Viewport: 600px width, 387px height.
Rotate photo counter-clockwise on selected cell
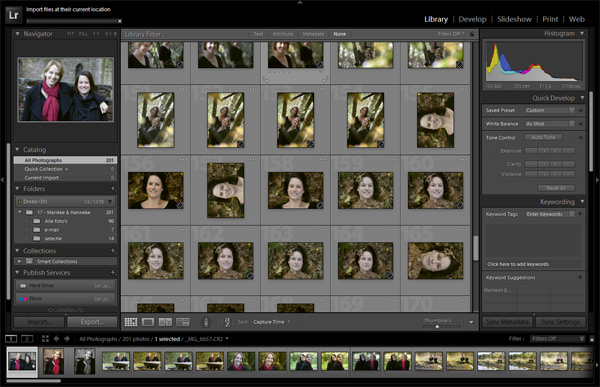tap(266, 80)
